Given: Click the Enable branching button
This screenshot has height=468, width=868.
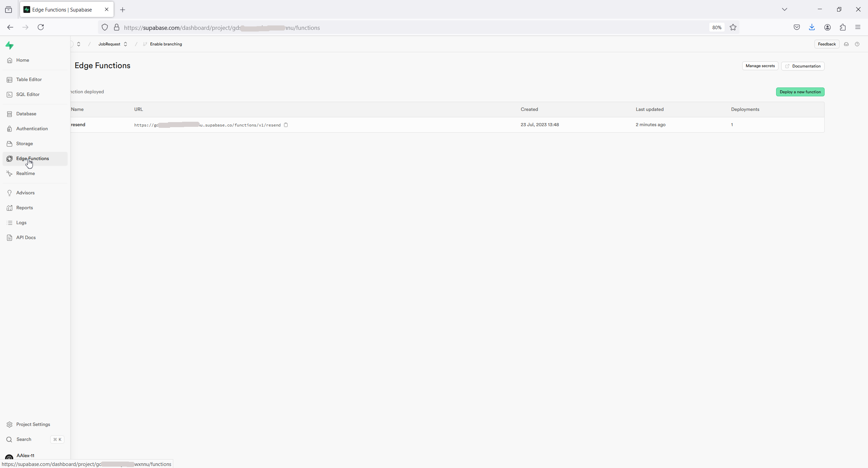Looking at the screenshot, I should click(x=165, y=44).
